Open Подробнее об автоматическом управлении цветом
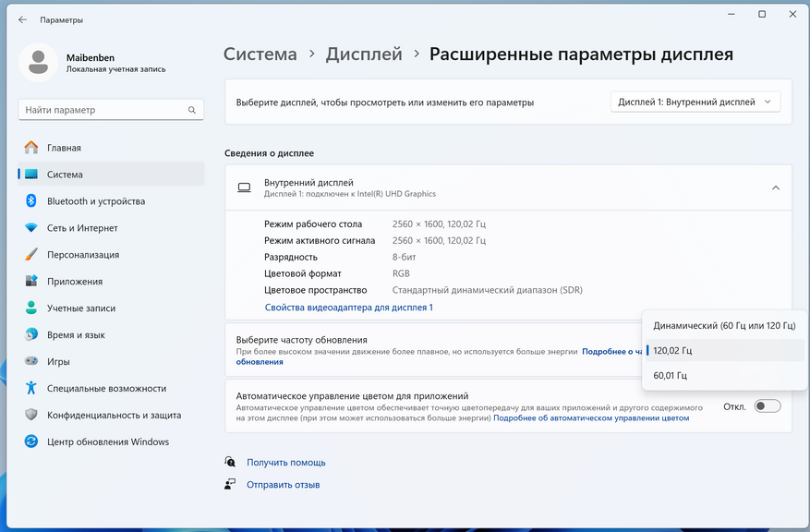This screenshot has height=532, width=810. coord(591,417)
